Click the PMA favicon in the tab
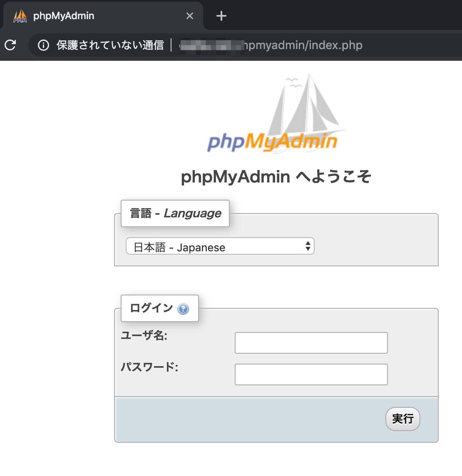Screen dimensions: 462x476 tap(20, 16)
